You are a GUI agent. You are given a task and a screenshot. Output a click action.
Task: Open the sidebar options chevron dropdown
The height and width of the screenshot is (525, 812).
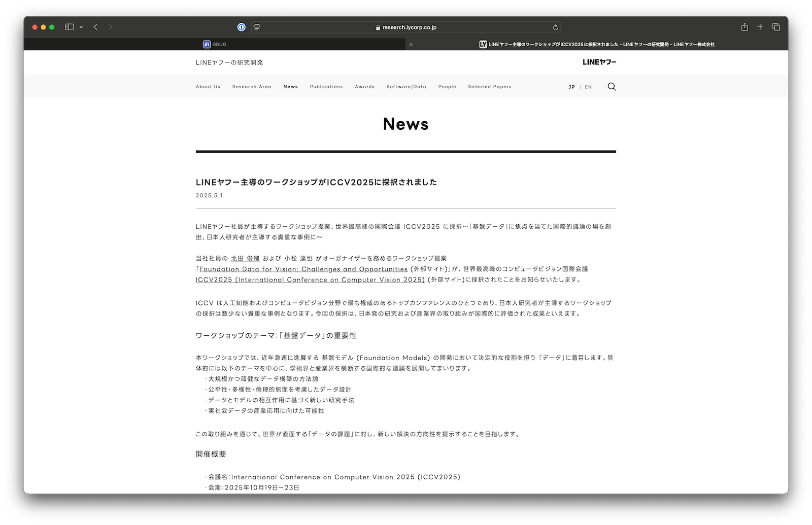(80, 27)
